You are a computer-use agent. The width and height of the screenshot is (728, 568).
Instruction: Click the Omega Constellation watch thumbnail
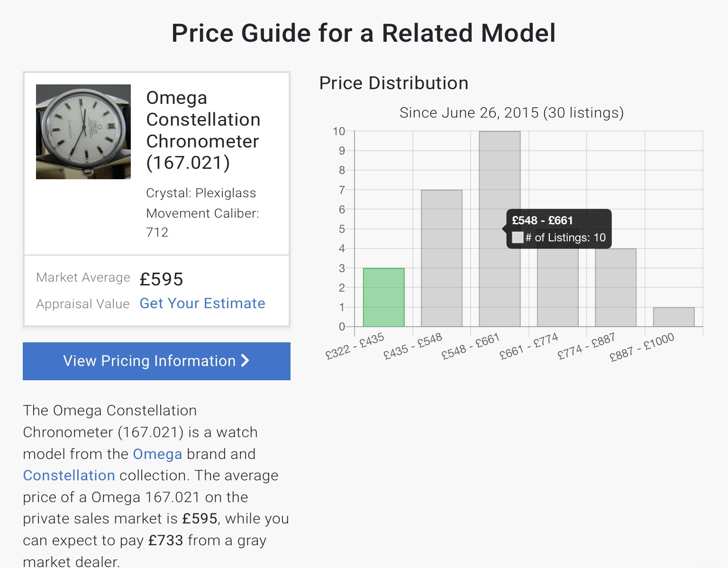[x=83, y=132]
